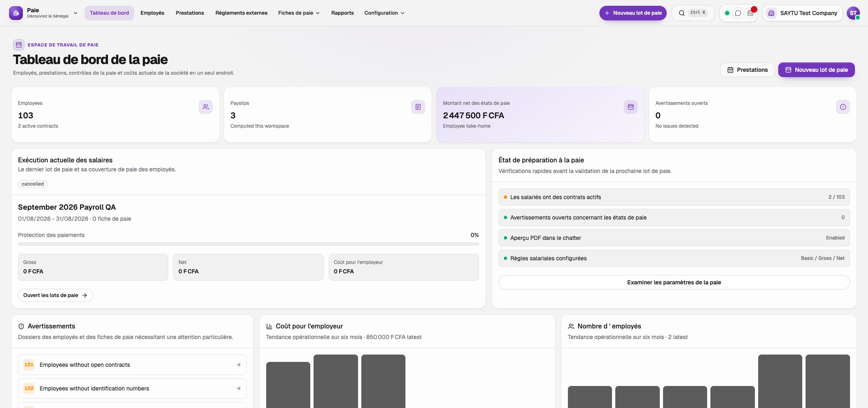Image resolution: width=868 pixels, height=408 pixels.
Task: Open the Règlements externes menu item
Action: [242, 13]
